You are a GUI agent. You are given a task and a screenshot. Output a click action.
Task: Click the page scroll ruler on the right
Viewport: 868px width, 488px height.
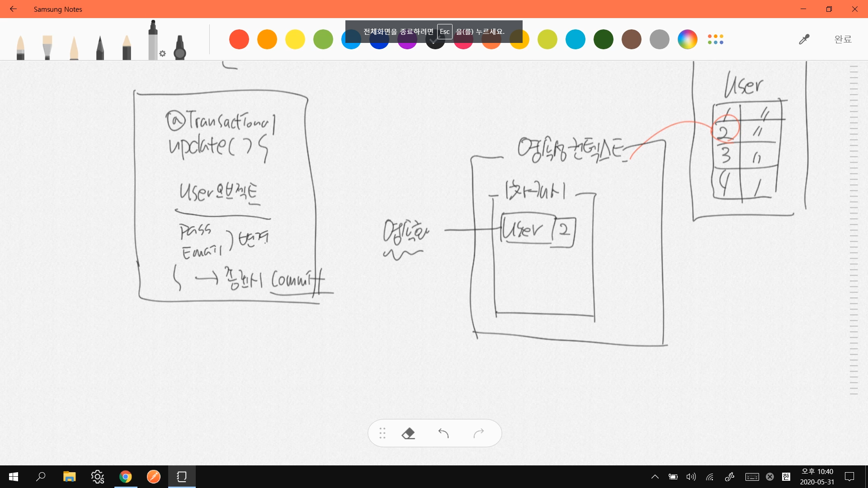[854, 230]
